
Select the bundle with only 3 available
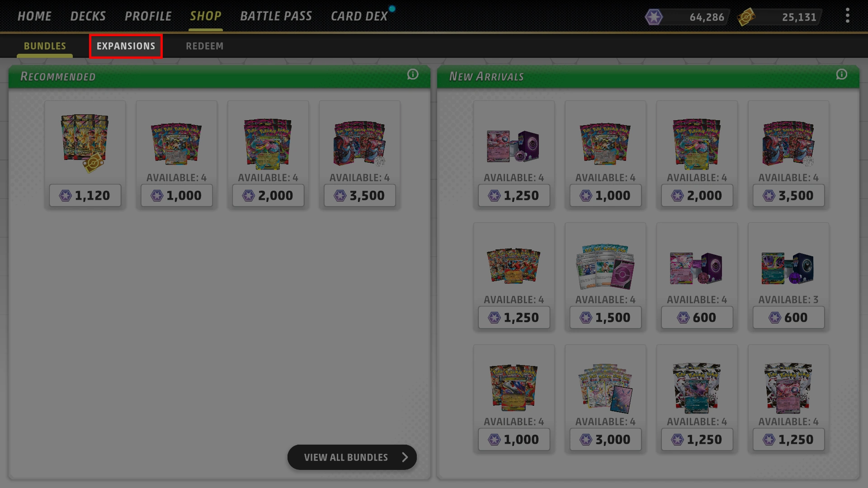pyautogui.click(x=788, y=276)
